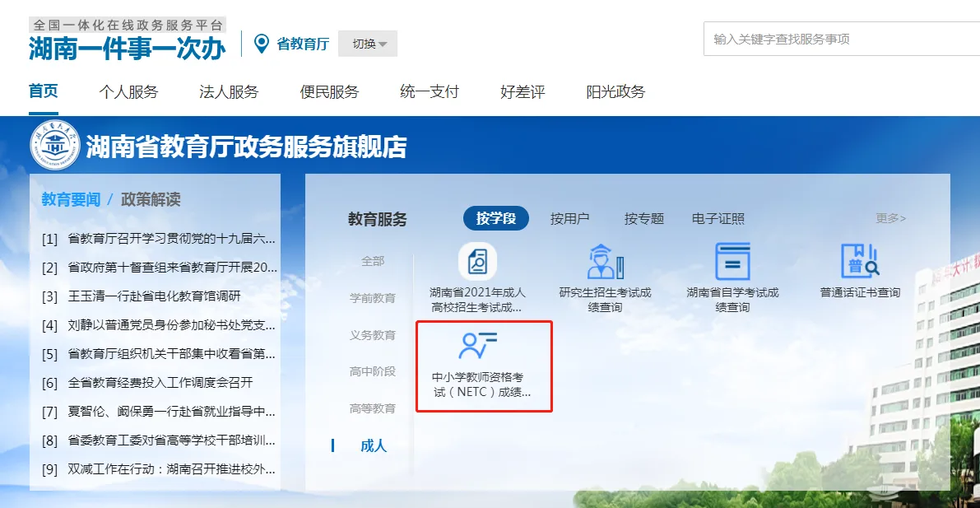Click the 湖南一件事一次办 site title

[x=128, y=49]
